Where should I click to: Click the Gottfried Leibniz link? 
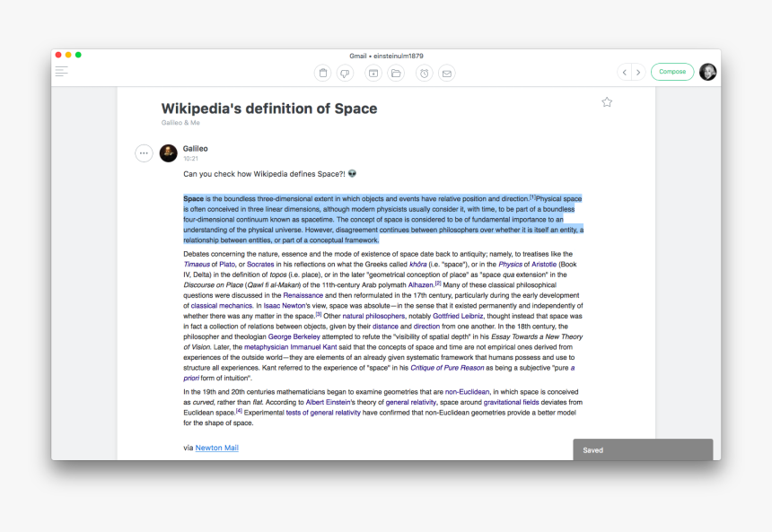(x=458, y=316)
